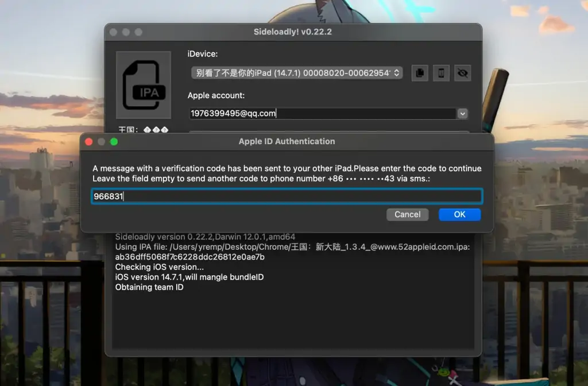Click the verification code input field
The width and height of the screenshot is (588, 386).
pyautogui.click(x=287, y=196)
